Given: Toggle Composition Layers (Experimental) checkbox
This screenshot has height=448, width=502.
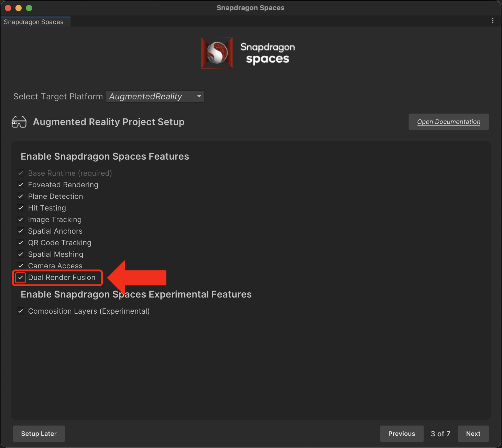Looking at the screenshot, I should coord(21,311).
